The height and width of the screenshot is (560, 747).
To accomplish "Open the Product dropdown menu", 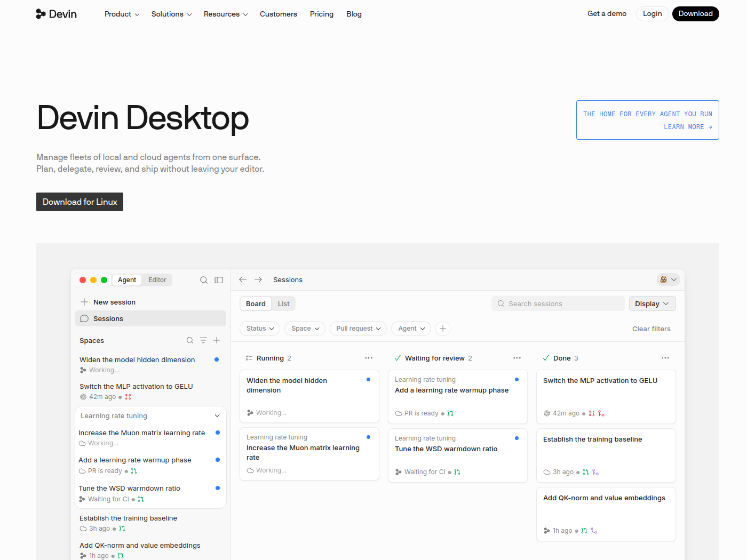I will pyautogui.click(x=122, y=14).
